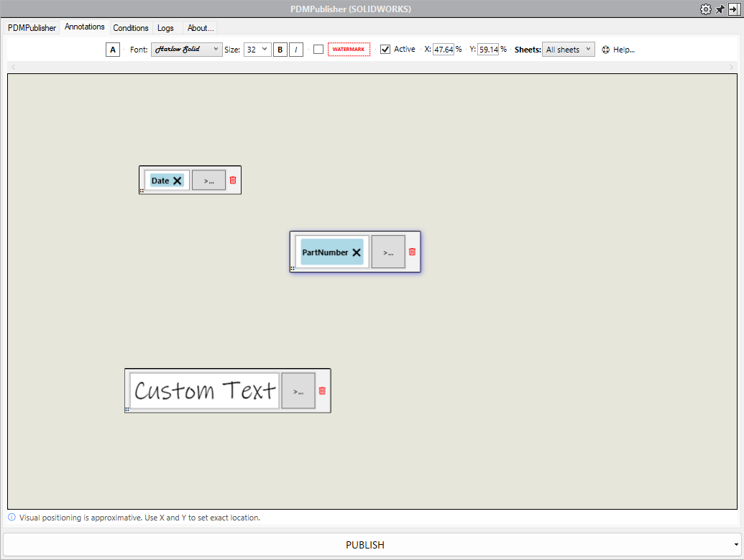The width and height of the screenshot is (744, 560).
Task: Click the WATERMARK preview button
Action: point(349,49)
